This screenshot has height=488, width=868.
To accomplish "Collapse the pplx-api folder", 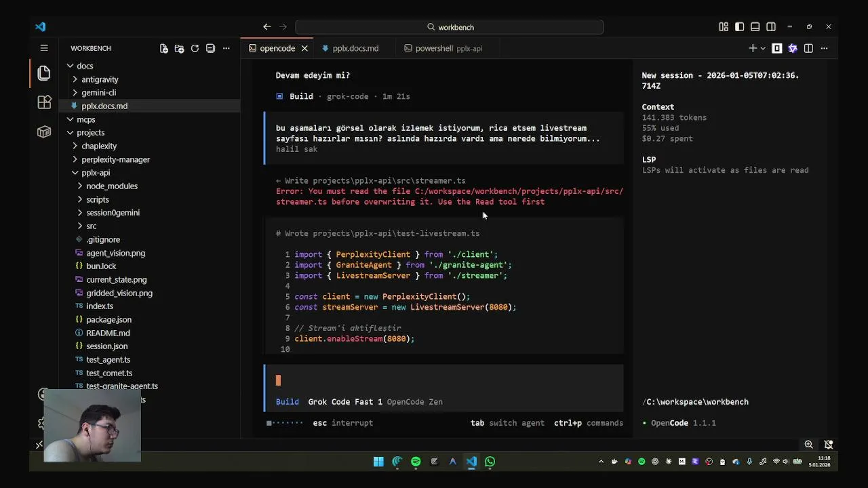I will (96, 172).
